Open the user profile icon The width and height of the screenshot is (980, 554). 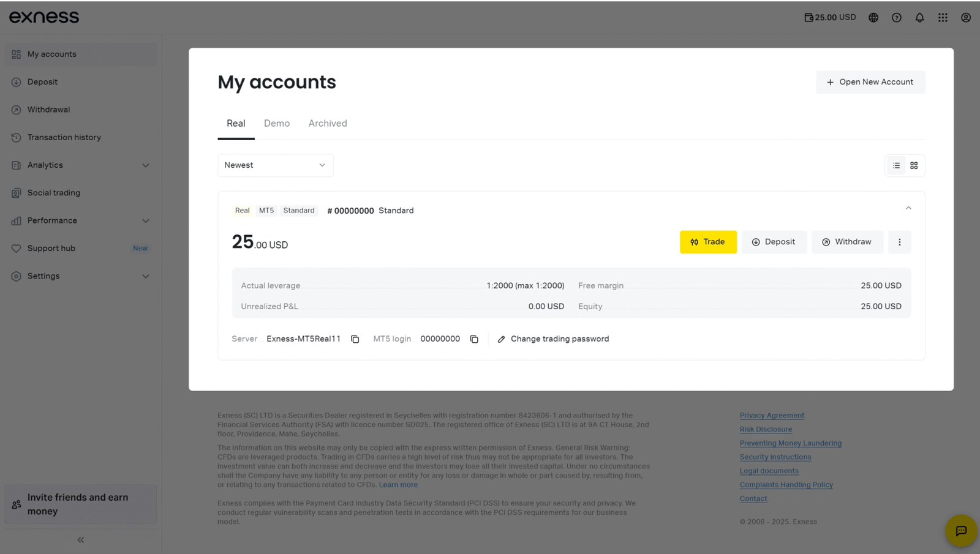click(x=966, y=18)
